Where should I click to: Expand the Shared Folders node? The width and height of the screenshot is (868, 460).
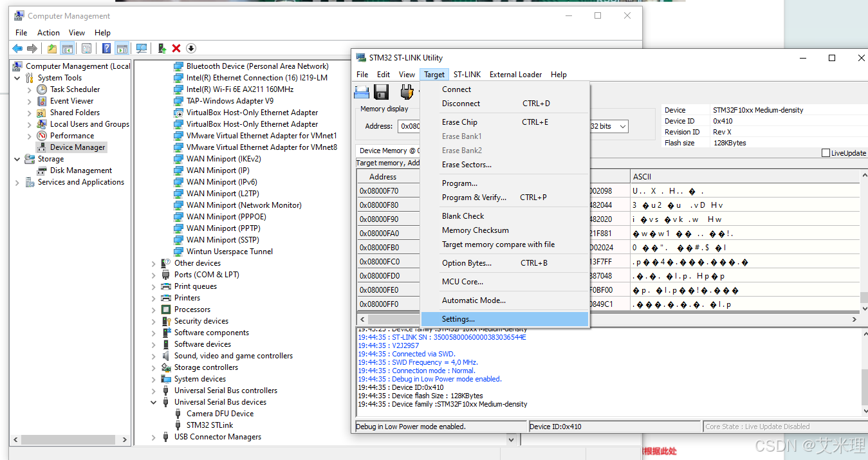[x=30, y=113]
